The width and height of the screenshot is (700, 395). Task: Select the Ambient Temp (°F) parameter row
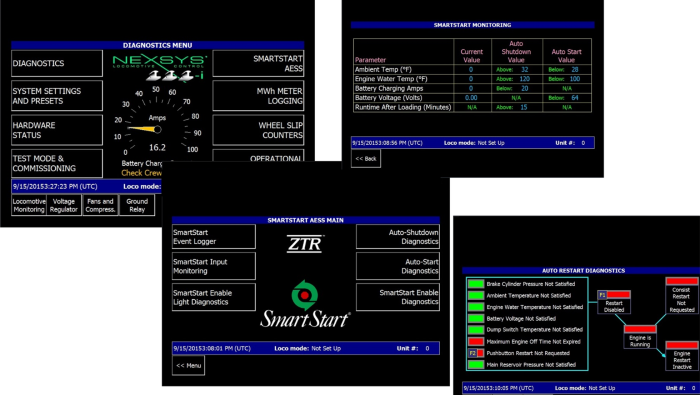pos(472,70)
